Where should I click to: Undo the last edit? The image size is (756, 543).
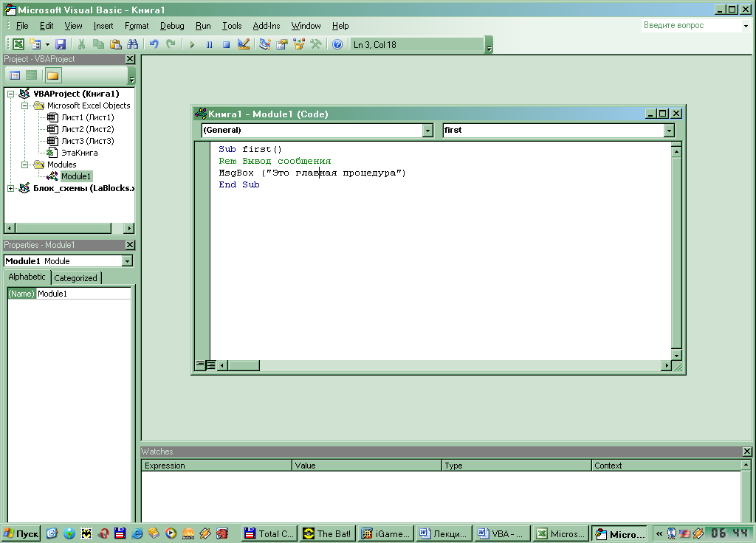[x=154, y=44]
